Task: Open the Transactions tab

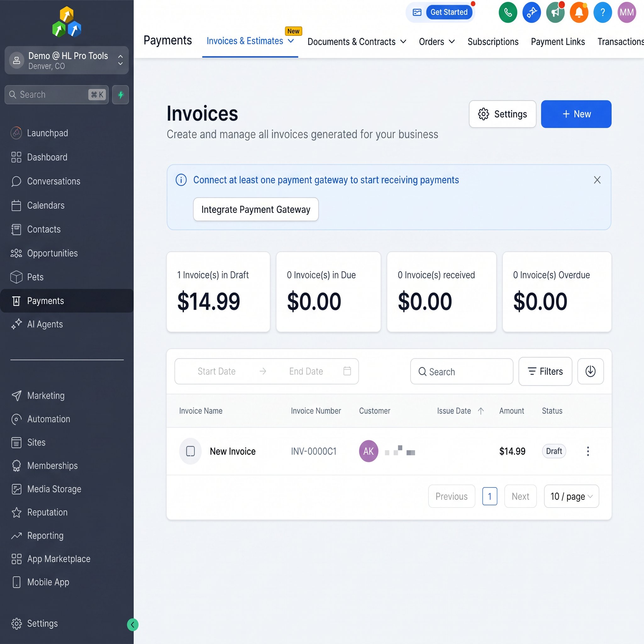Action: 620,42
